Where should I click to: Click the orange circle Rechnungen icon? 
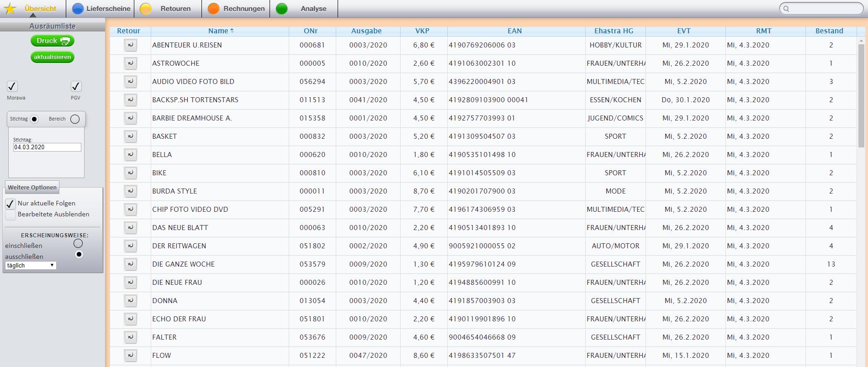213,8
